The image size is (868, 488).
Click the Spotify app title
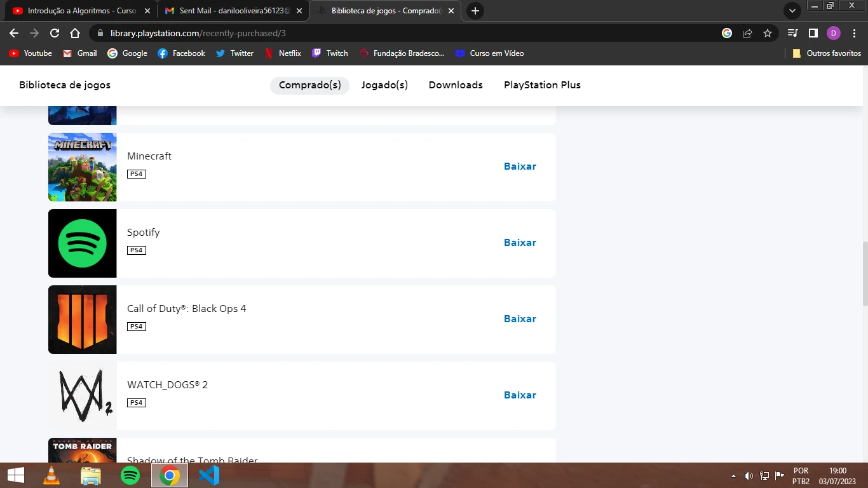tap(144, 233)
